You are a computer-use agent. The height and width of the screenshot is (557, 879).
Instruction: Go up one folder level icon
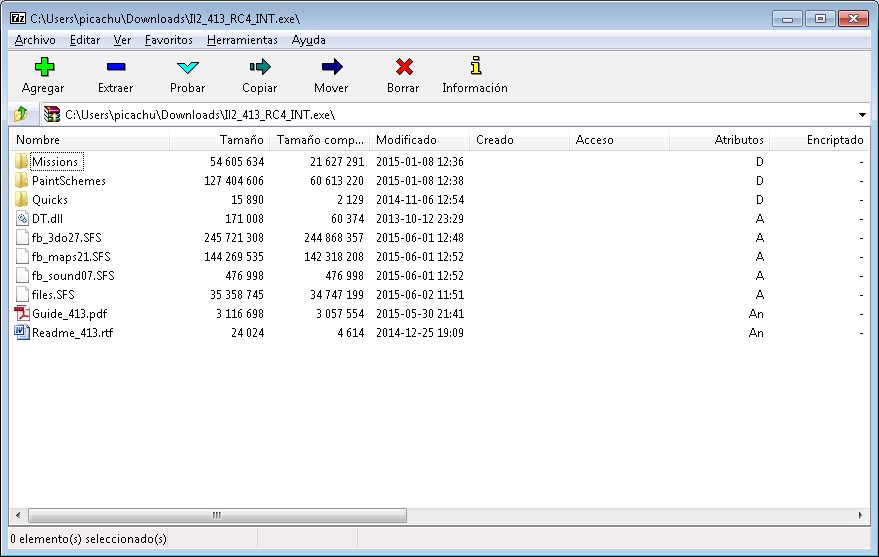pos(21,114)
